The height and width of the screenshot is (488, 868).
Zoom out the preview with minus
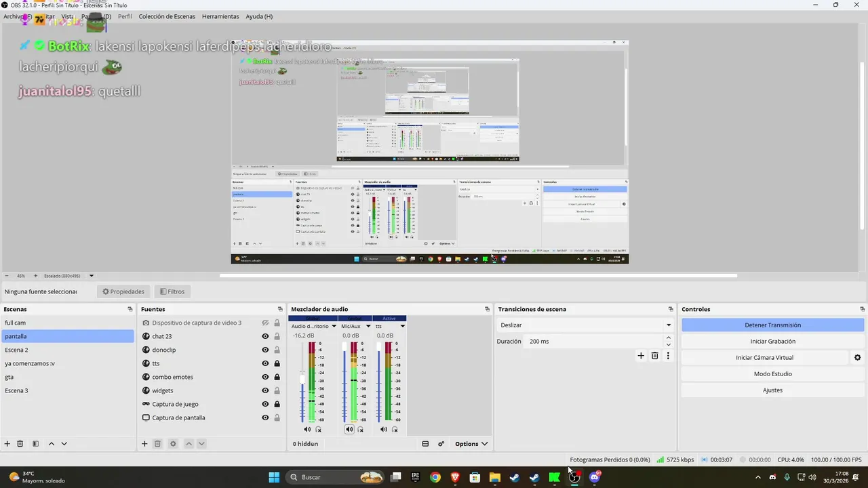click(x=7, y=276)
